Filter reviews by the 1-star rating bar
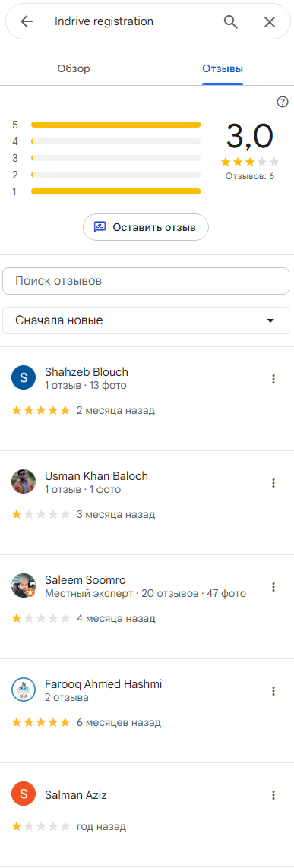 point(116,191)
